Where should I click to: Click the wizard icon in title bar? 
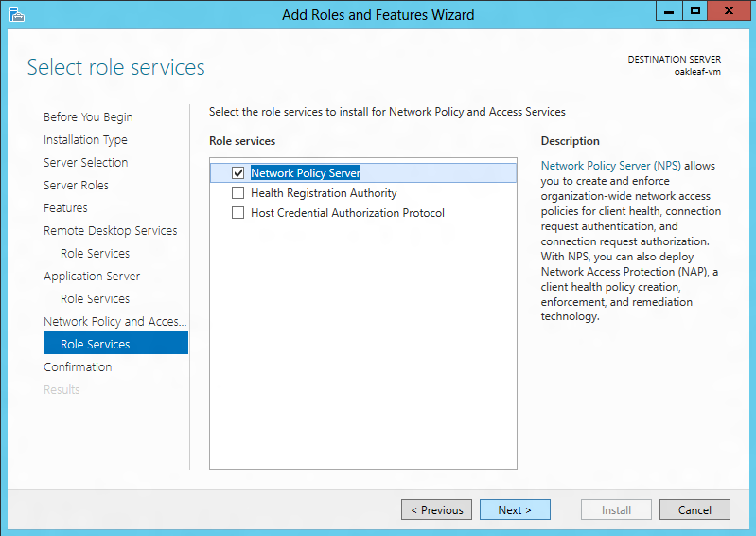click(x=17, y=15)
